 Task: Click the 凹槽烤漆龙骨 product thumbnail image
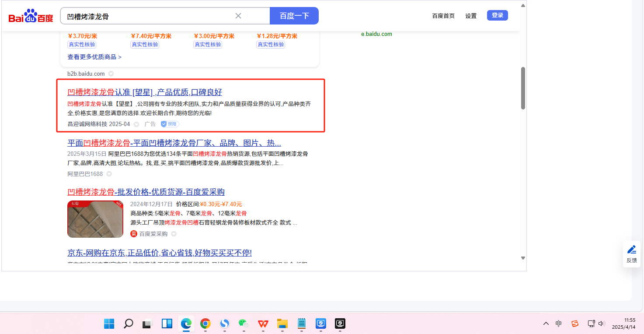95,219
